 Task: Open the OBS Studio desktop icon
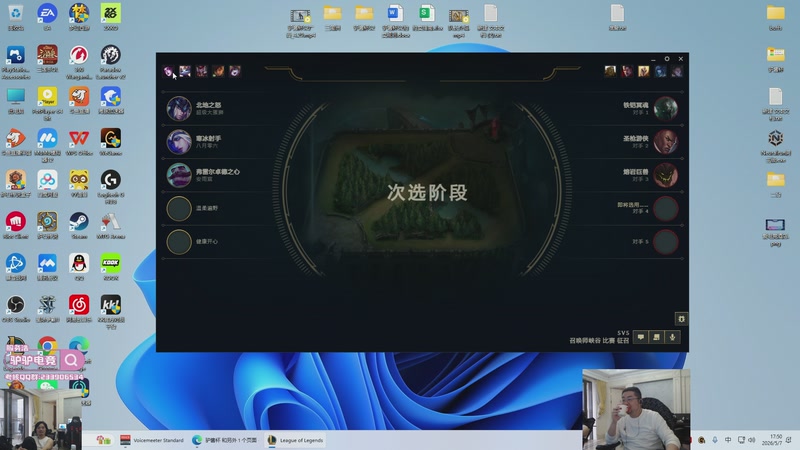[x=16, y=309]
